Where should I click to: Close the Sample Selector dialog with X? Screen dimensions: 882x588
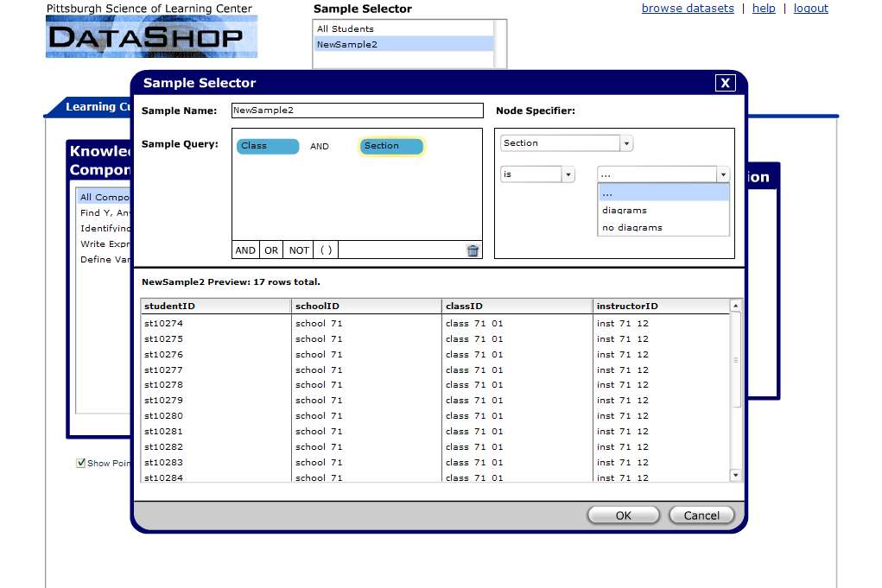(x=725, y=83)
